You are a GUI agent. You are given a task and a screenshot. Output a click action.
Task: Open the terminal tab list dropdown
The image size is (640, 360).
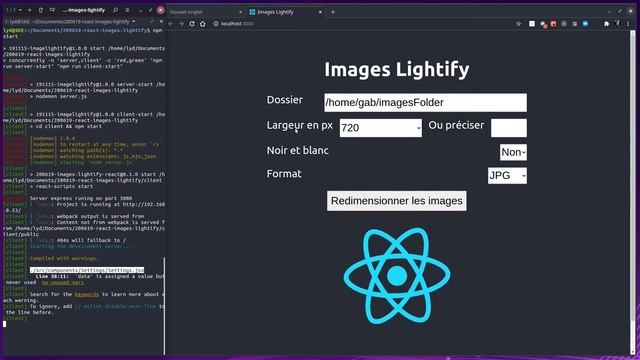[x=20, y=10]
